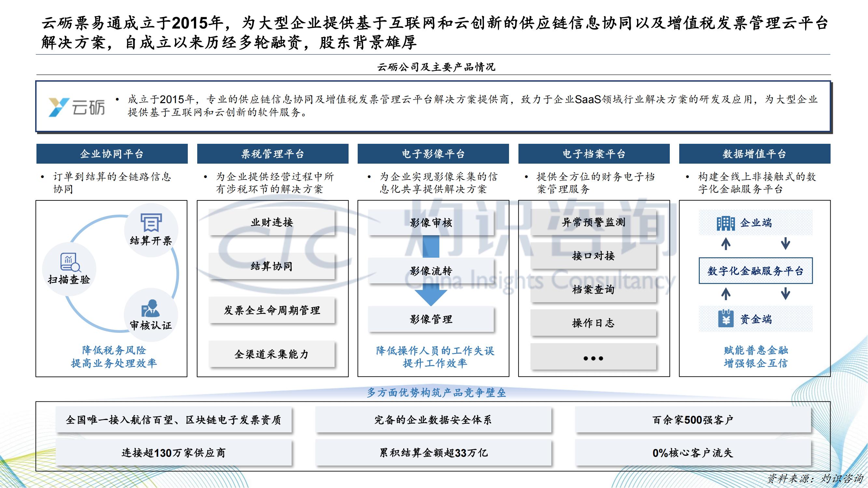Click the bullet 提供全方位的财务电子档案管理服务
The height and width of the screenshot is (488, 868).
point(595,183)
